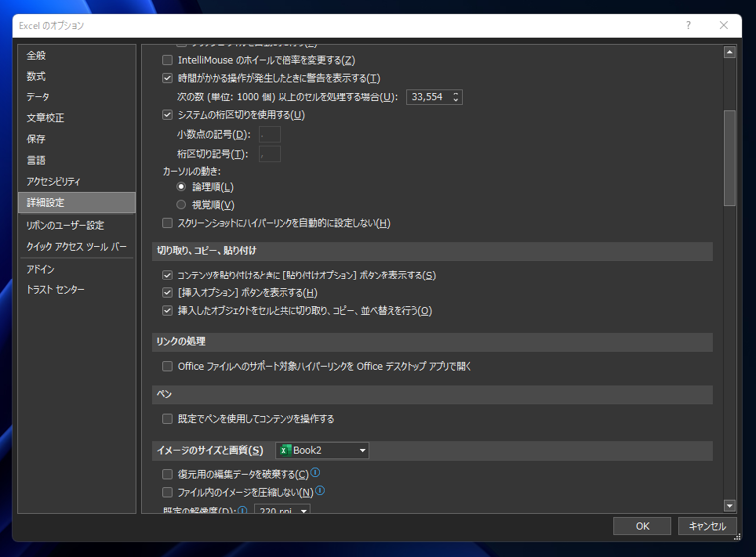Click the リンクの処理 section header
The image size is (756, 557).
click(x=432, y=342)
